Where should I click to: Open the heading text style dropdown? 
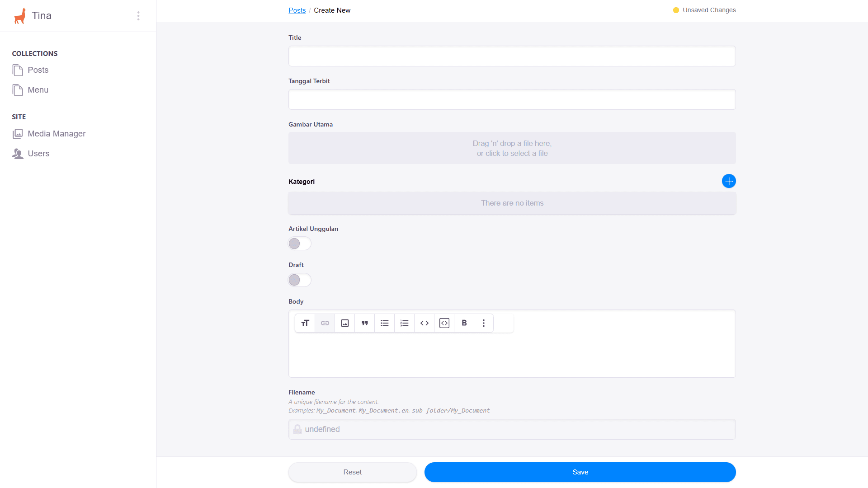(x=305, y=323)
